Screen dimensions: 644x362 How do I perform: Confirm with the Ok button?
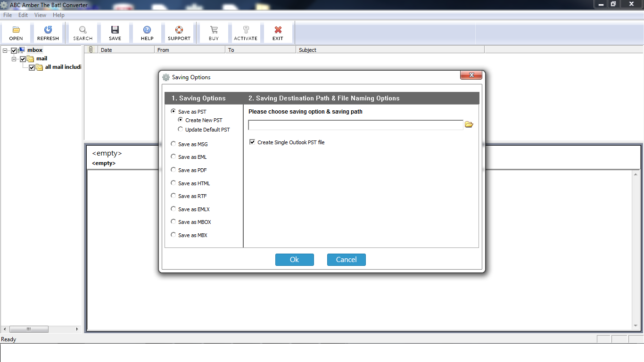(x=295, y=260)
